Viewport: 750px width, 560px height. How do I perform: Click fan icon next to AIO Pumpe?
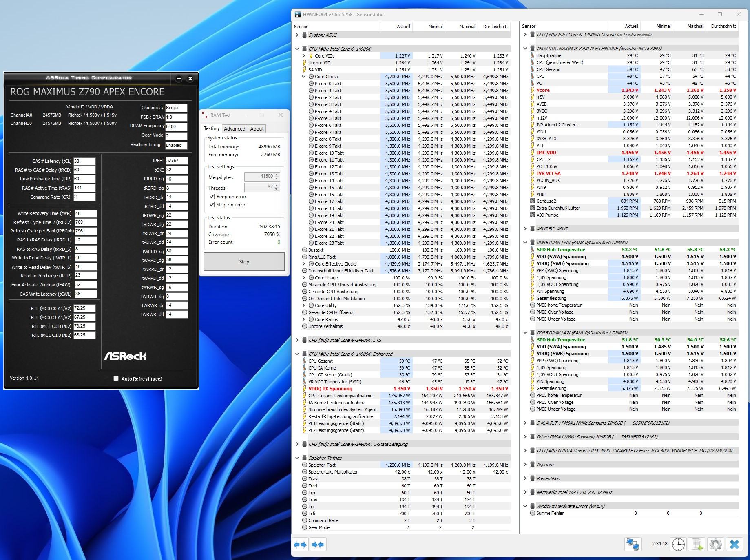point(532,215)
